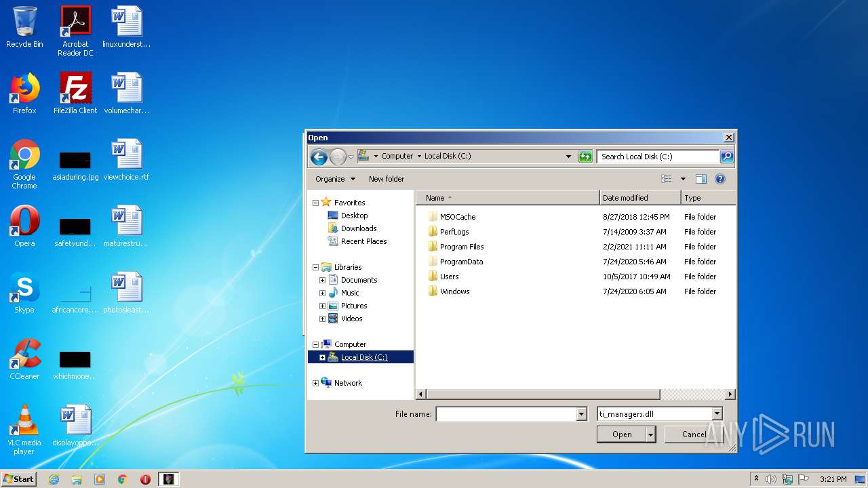This screenshot has height=488, width=868.
Task: Open Internet Explorer from taskbar
Action: coord(54,479)
